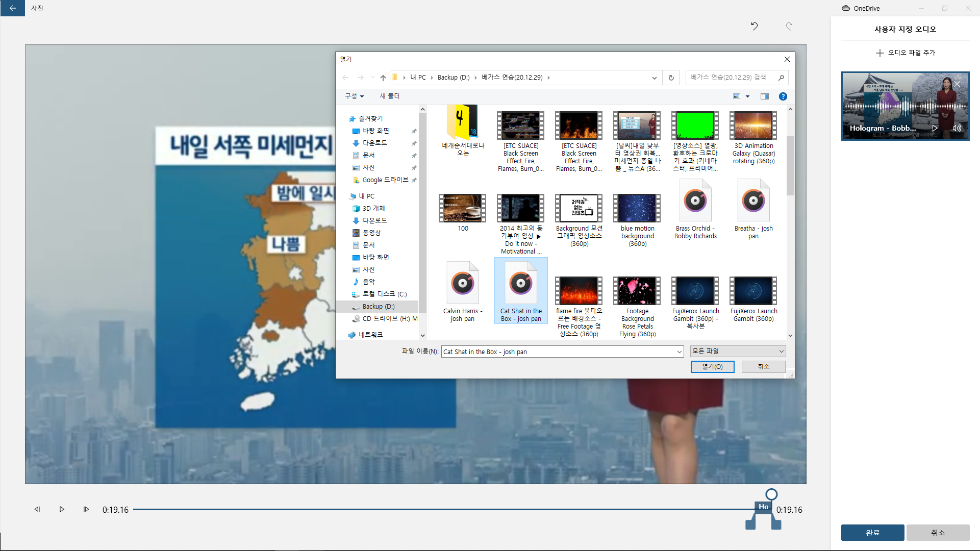Step back one frame
The height and width of the screenshot is (551, 980).
tap(37, 509)
